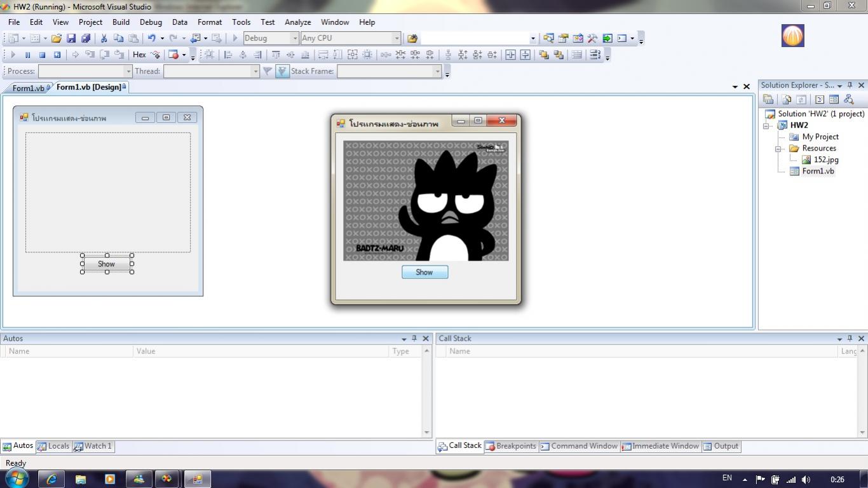The width and height of the screenshot is (868, 488).
Task: Switch to Immediate Window tab
Action: pos(660,446)
